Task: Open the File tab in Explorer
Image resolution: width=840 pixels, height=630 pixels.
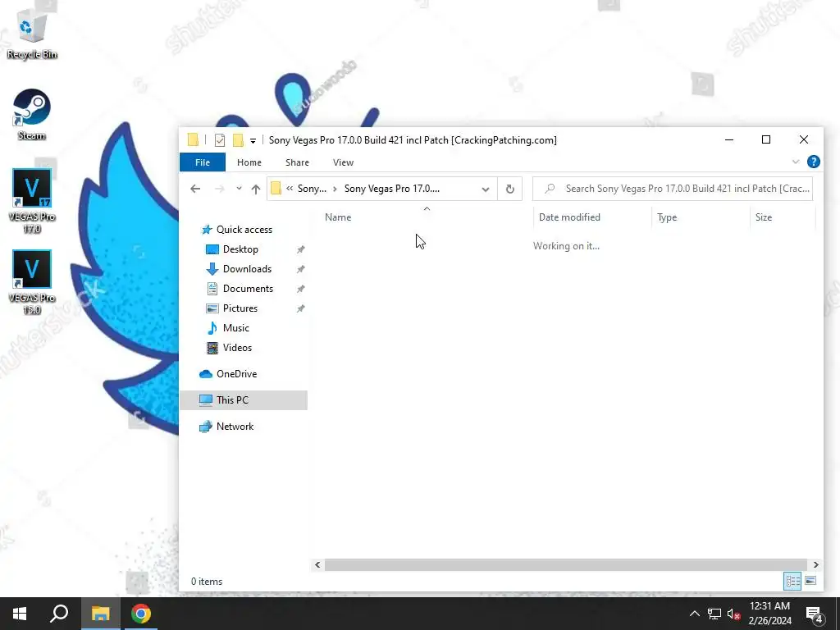Action: pyautogui.click(x=203, y=162)
